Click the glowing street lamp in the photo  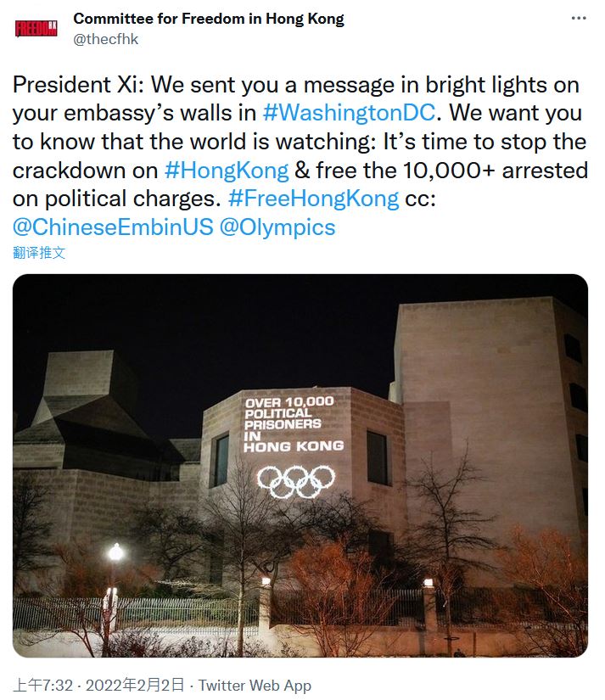[115, 552]
